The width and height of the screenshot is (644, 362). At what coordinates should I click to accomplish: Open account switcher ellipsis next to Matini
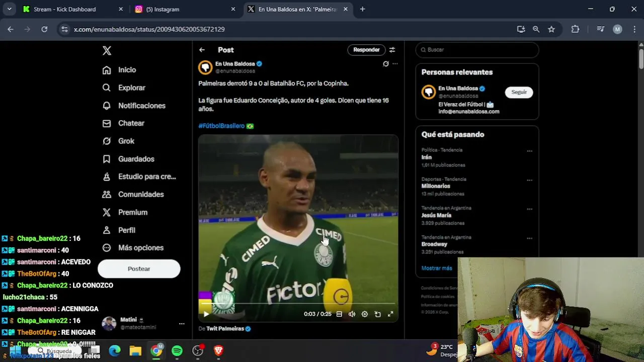point(182,324)
